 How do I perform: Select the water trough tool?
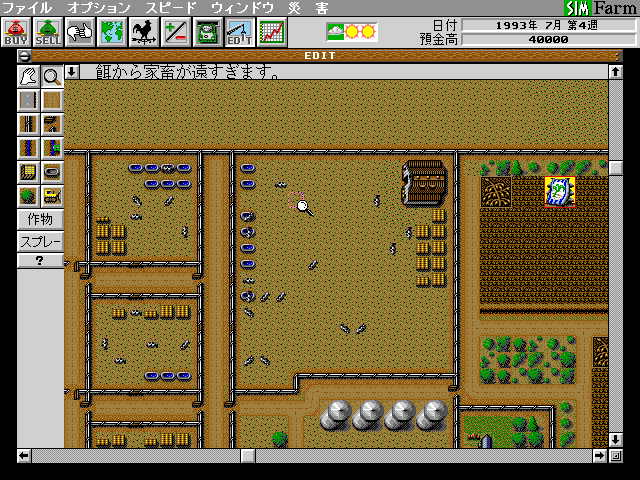point(52,172)
